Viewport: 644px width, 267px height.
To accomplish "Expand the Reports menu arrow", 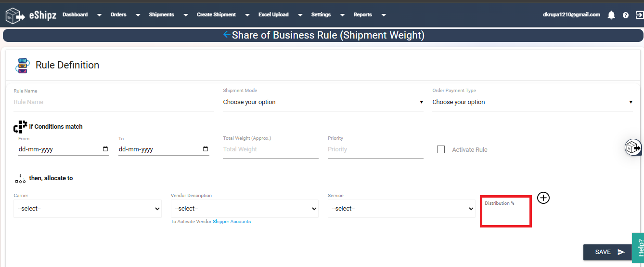I will (384, 15).
